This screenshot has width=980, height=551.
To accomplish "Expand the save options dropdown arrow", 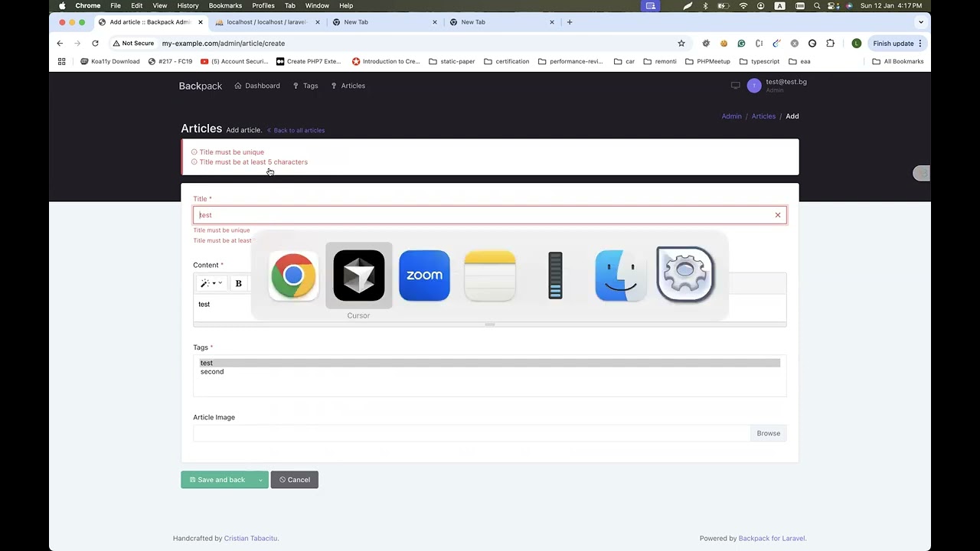I will 261,480.
